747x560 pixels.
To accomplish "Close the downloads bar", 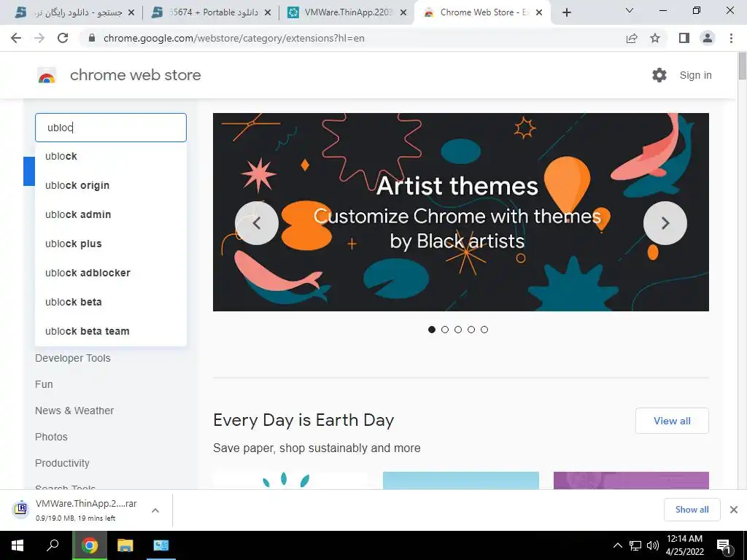I will pos(734,510).
